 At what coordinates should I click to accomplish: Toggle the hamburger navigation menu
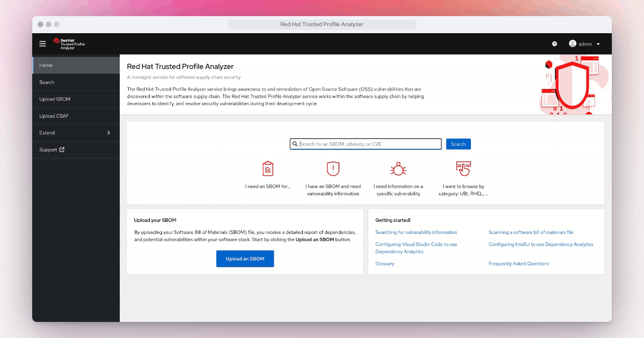point(43,44)
